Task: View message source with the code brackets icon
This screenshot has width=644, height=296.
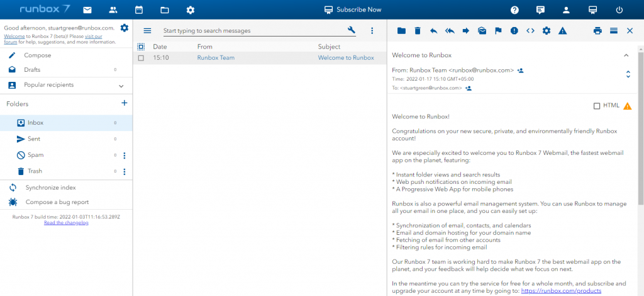Action: coord(530,31)
